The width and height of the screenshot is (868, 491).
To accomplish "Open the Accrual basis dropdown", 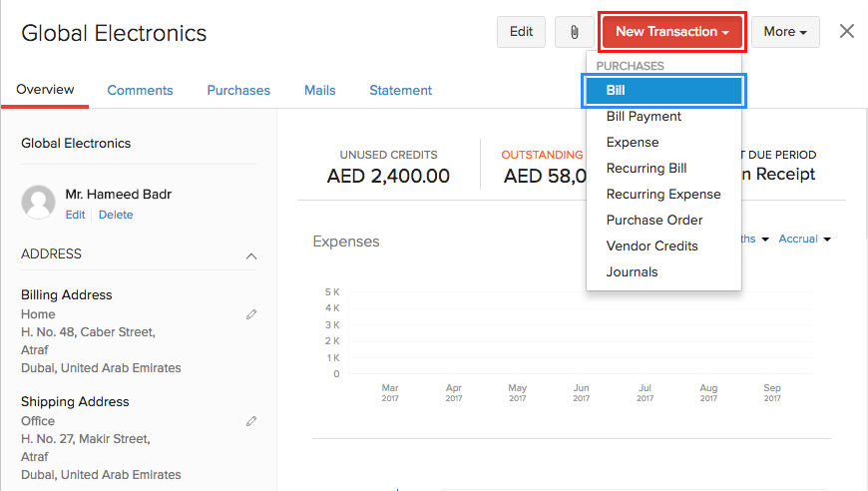I will coord(804,240).
